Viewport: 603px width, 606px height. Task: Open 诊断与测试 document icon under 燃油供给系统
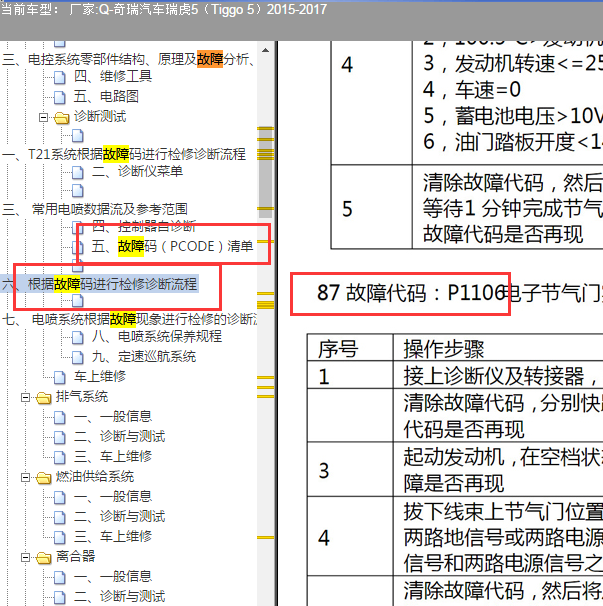click(x=60, y=517)
